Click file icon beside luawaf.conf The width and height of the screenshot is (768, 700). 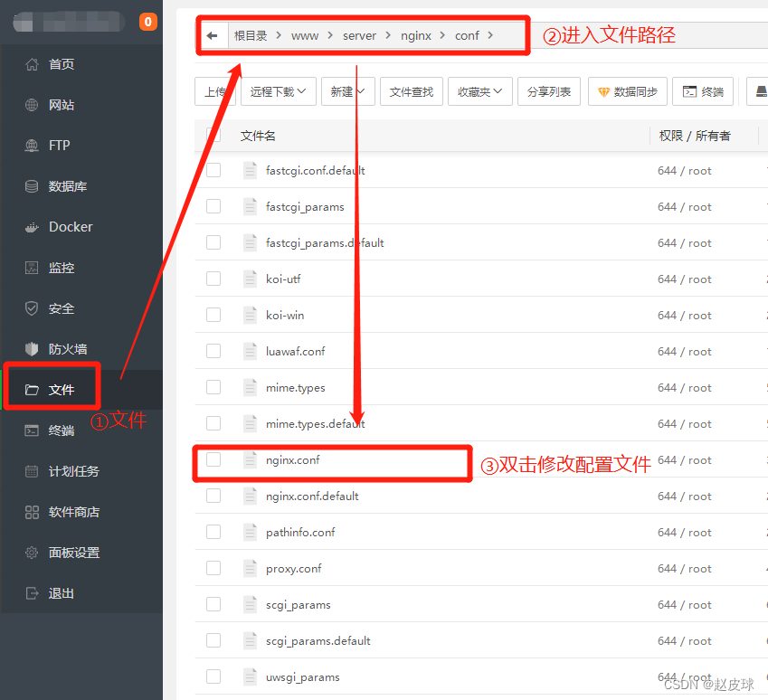point(251,351)
